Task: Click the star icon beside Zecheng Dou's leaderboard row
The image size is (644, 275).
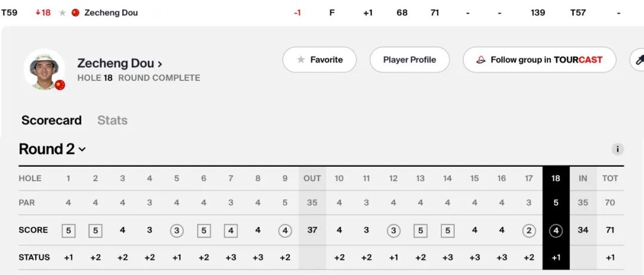Action: click(63, 12)
